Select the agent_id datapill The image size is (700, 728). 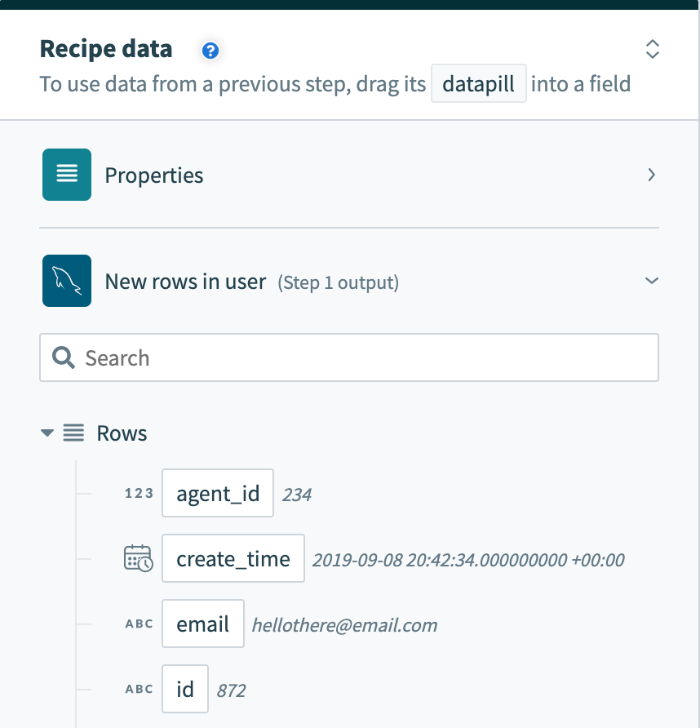click(x=217, y=493)
